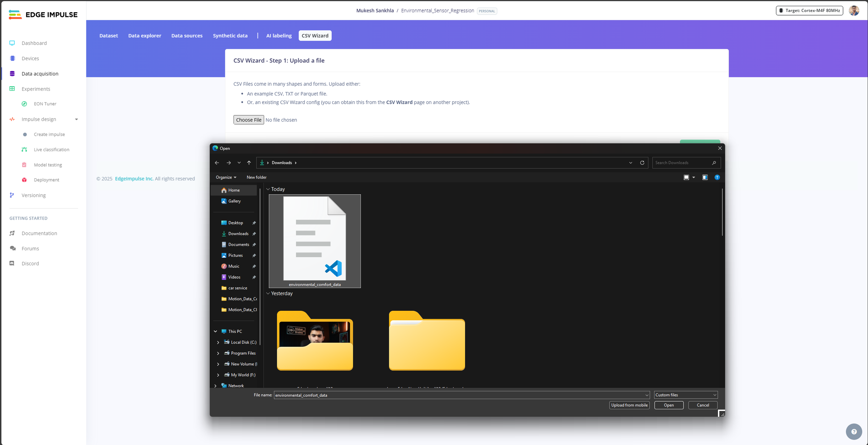The width and height of the screenshot is (868, 445).
Task: Open the Custom files type dropdown
Action: (x=686, y=395)
